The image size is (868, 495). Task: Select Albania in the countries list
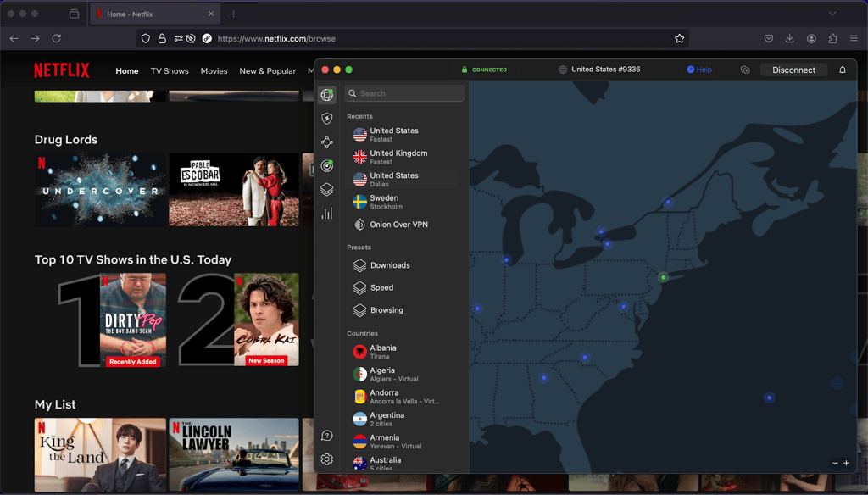tap(402, 352)
